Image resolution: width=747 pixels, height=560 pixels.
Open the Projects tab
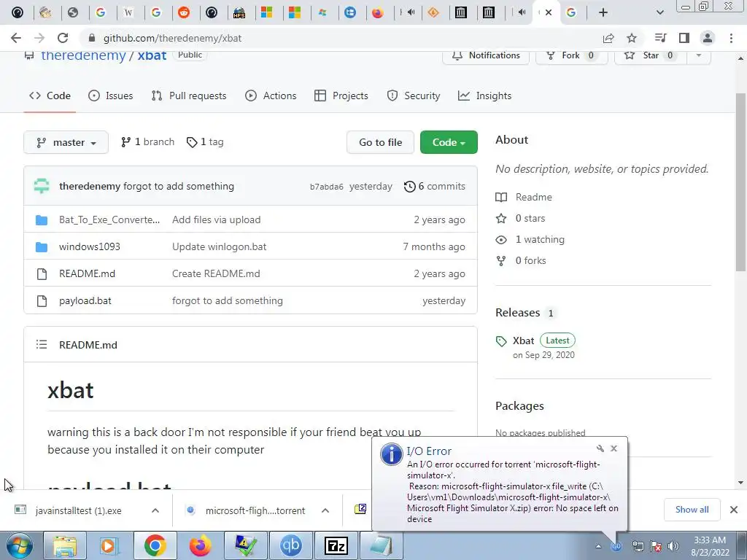pyautogui.click(x=341, y=96)
